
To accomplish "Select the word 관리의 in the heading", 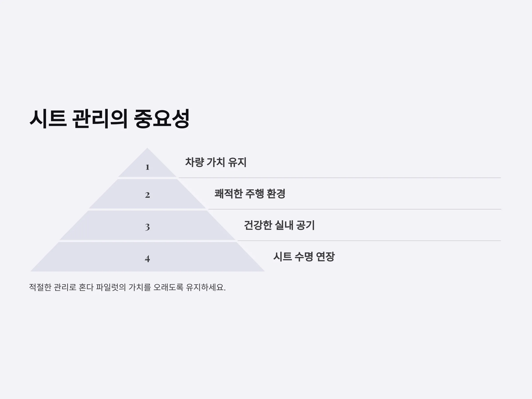I will click(x=100, y=119).
